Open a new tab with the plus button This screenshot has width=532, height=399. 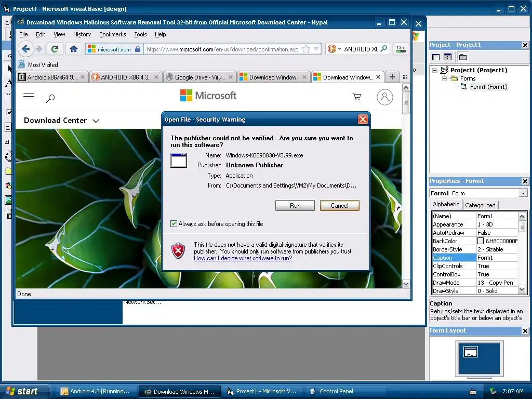392,77
